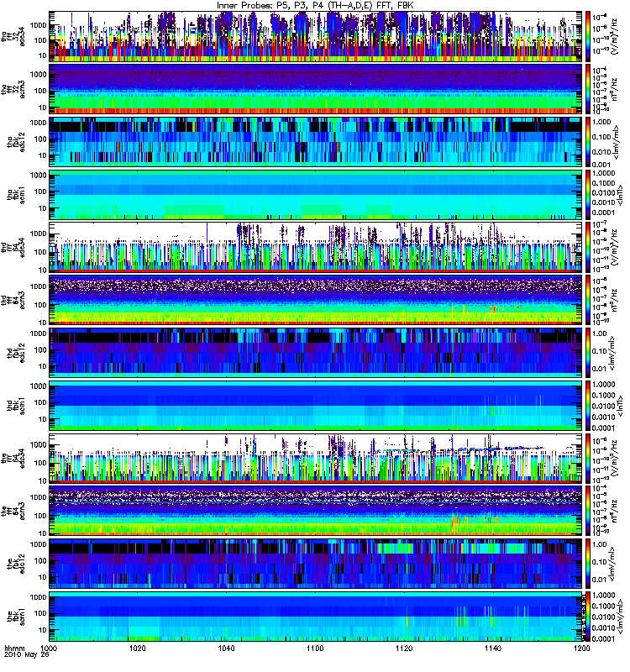630x672 pixels.
Task: Click inside the the fff scm3 spectrogram
Action: pyautogui.click(x=315, y=510)
